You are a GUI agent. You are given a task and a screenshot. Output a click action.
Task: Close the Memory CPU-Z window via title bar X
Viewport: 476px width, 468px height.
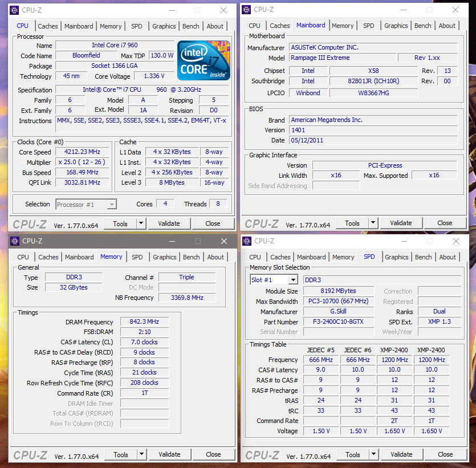(224, 241)
